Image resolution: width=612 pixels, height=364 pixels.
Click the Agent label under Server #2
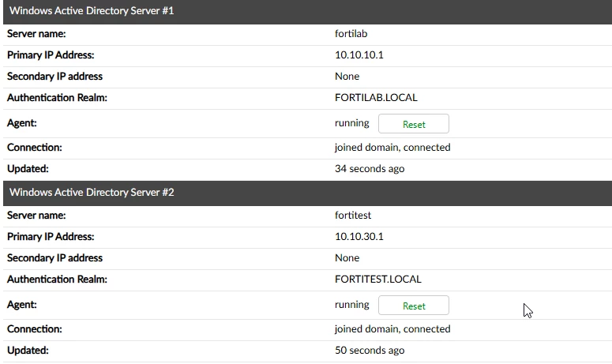tap(22, 304)
